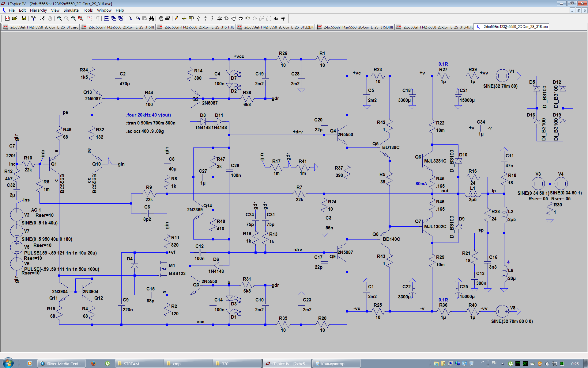Click the Zoom Out magnifier icon
The height and width of the screenshot is (368, 588).
tap(73, 18)
